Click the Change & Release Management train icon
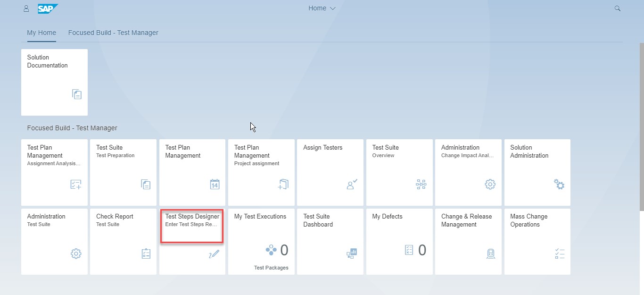The height and width of the screenshot is (295, 644). click(x=490, y=253)
